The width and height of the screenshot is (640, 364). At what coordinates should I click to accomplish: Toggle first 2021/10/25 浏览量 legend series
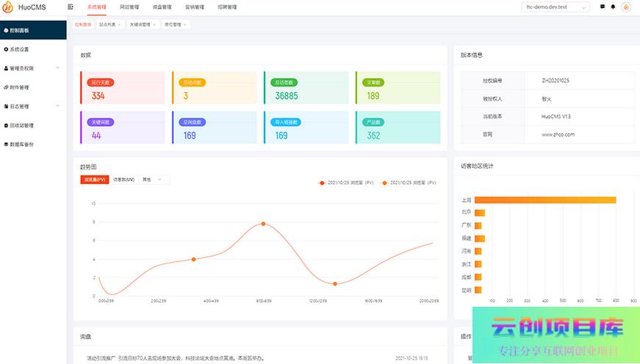click(x=345, y=182)
